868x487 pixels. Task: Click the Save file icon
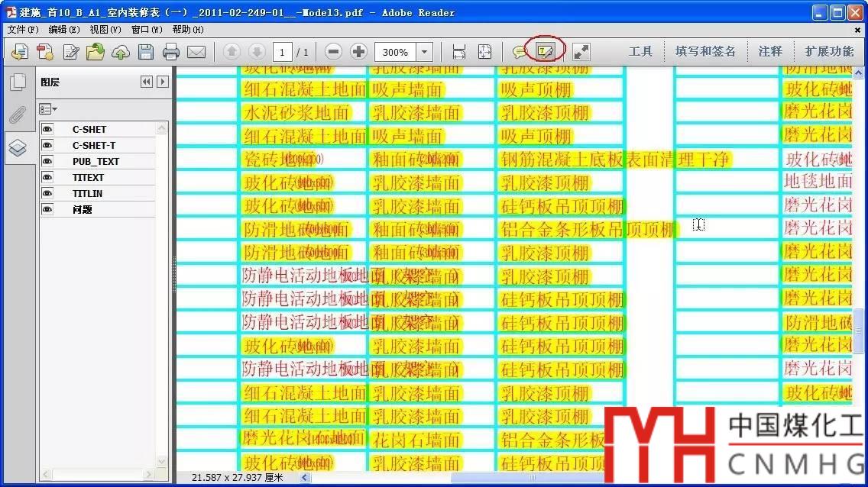point(146,52)
